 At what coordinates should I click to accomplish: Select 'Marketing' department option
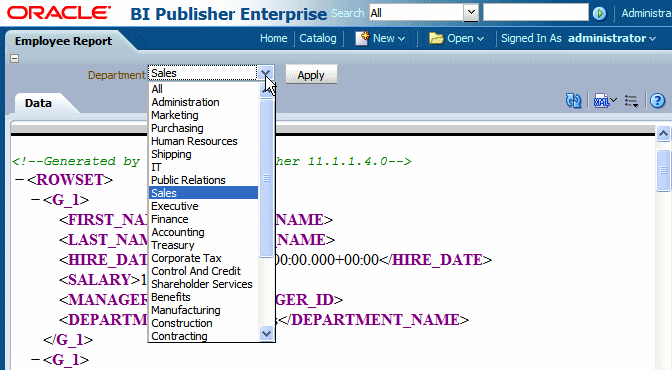click(204, 115)
